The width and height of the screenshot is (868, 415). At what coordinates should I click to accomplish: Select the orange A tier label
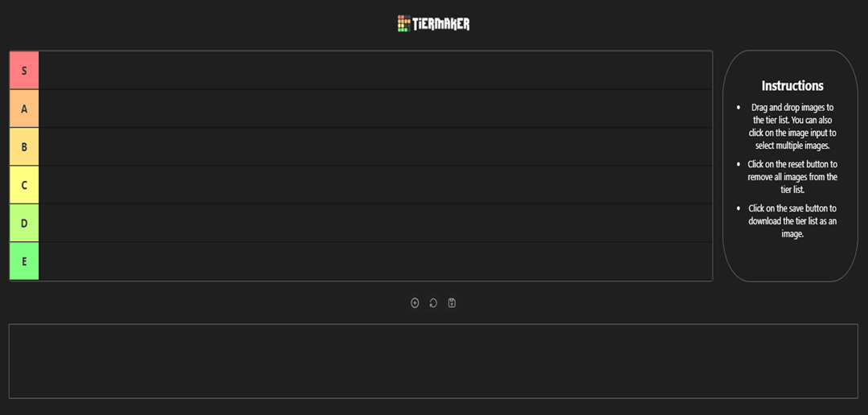24,109
